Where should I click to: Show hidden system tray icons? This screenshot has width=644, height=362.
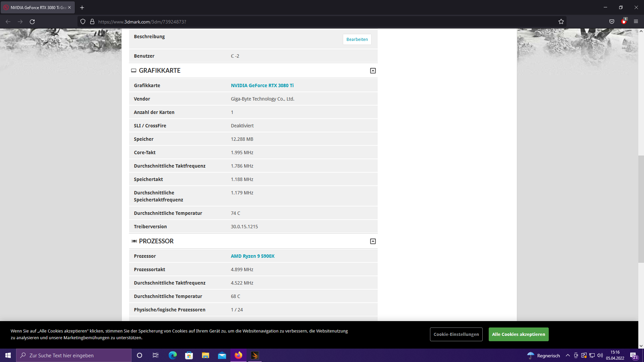568,355
